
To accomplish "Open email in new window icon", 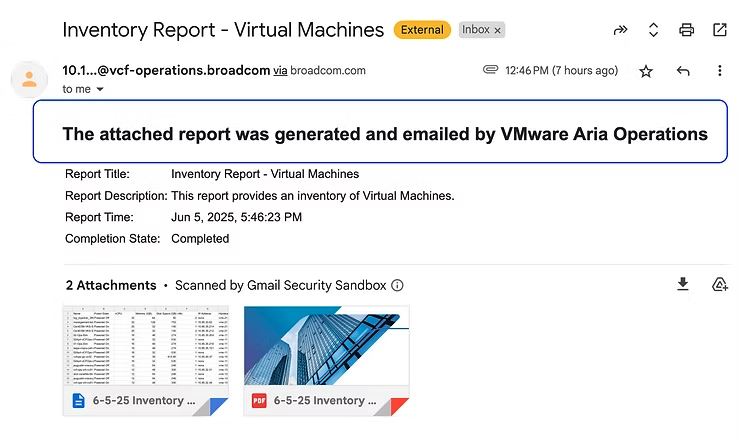I will point(720,30).
